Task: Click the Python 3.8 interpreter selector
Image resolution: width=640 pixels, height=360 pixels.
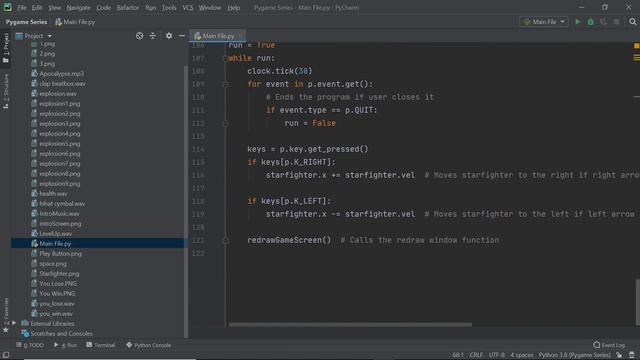Action: [574, 355]
